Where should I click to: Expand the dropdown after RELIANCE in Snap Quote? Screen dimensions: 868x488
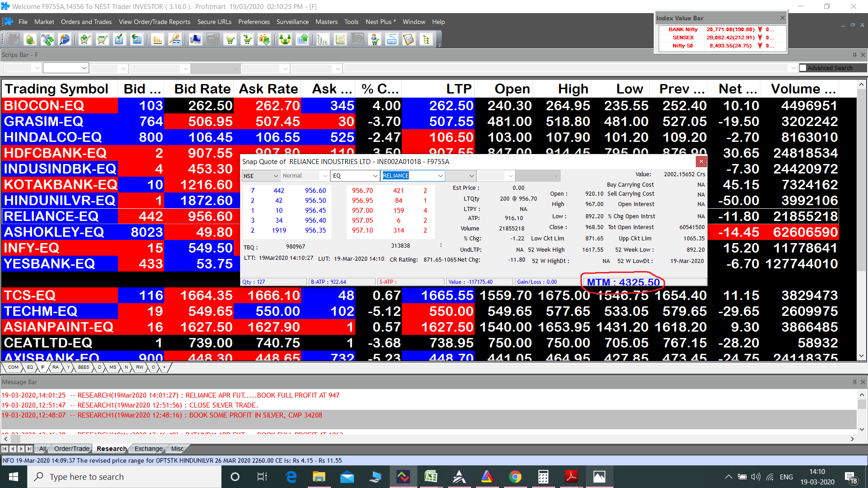tap(472, 176)
